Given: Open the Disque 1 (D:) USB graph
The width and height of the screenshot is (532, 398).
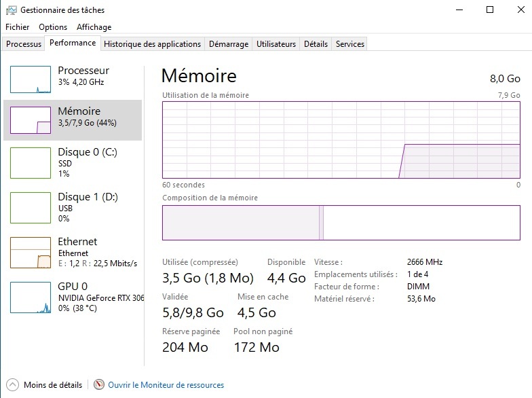Looking at the screenshot, I should pos(31,209).
